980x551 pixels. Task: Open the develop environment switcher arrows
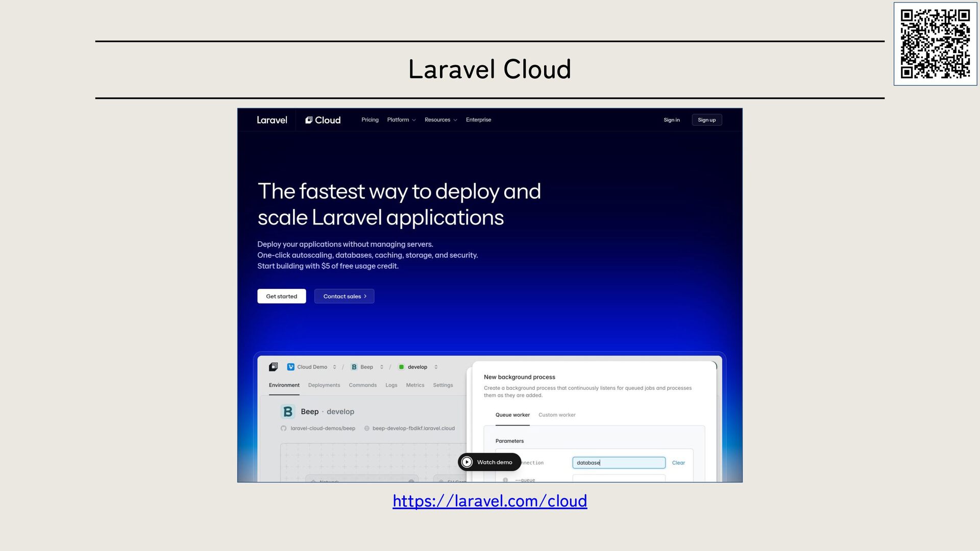click(x=436, y=367)
